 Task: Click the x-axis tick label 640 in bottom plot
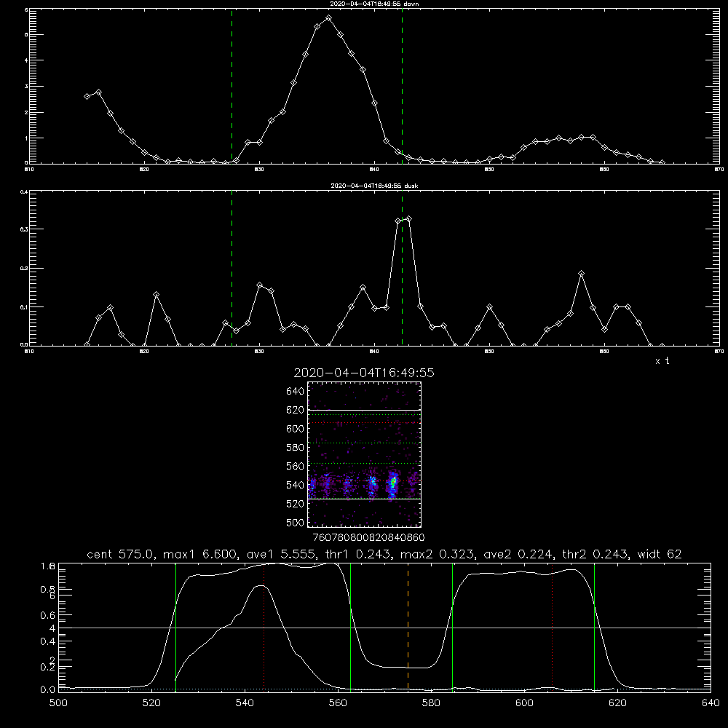click(x=711, y=703)
